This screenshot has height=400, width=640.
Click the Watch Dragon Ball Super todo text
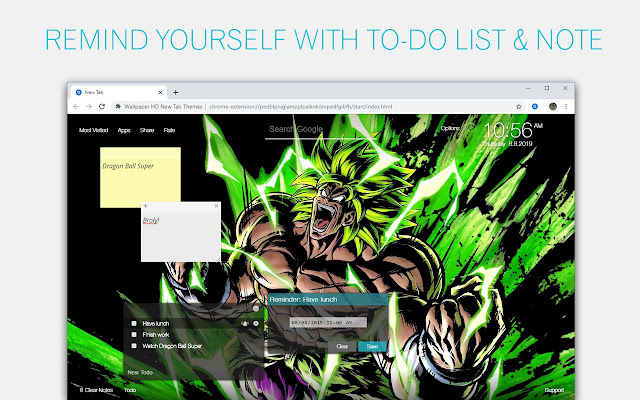172,346
